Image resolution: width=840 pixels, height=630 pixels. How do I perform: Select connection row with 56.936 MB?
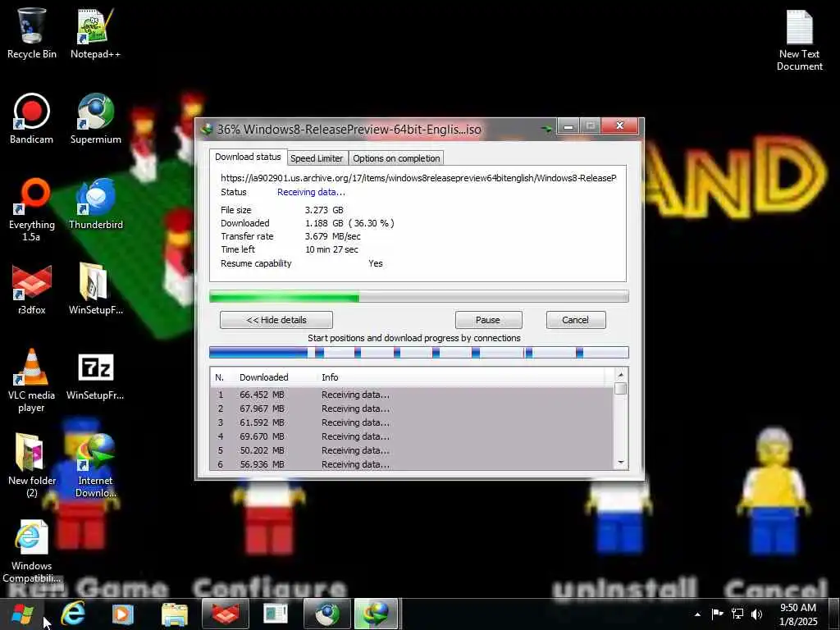(413, 464)
